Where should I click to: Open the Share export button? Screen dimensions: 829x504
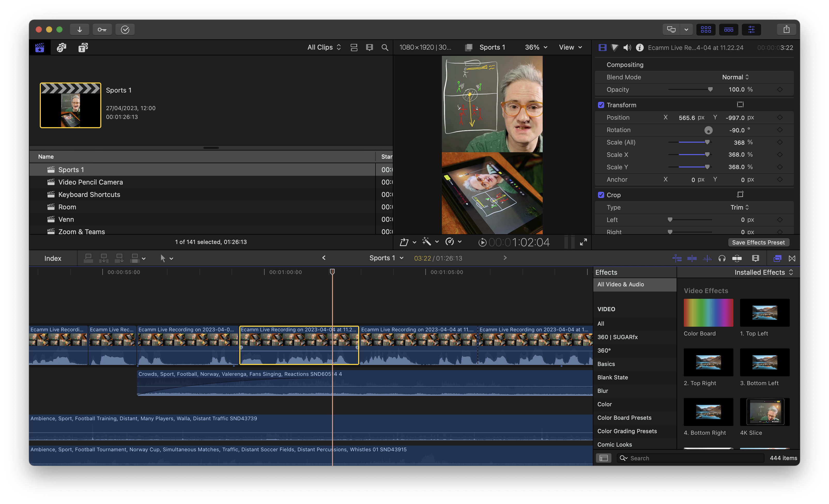click(x=786, y=30)
